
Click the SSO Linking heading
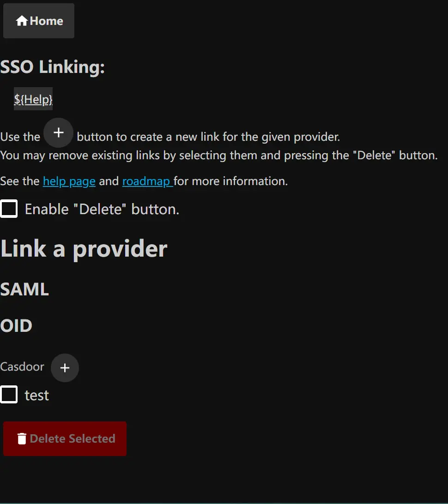[53, 67]
